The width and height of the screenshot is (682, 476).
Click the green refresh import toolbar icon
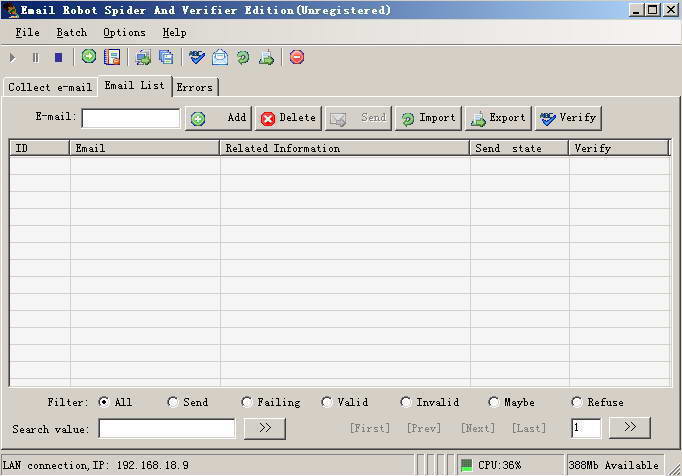click(x=243, y=57)
